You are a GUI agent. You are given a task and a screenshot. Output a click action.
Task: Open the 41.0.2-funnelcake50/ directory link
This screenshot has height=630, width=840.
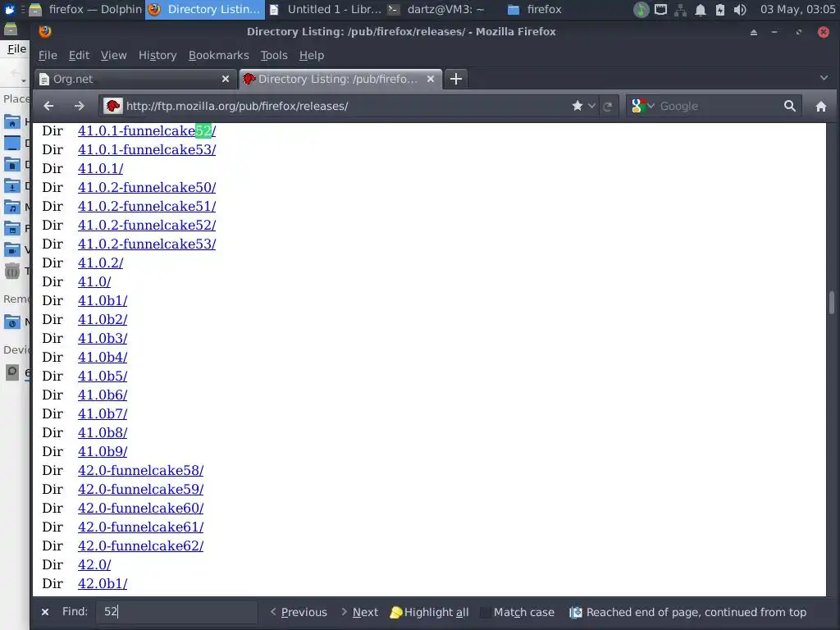pyautogui.click(x=147, y=187)
